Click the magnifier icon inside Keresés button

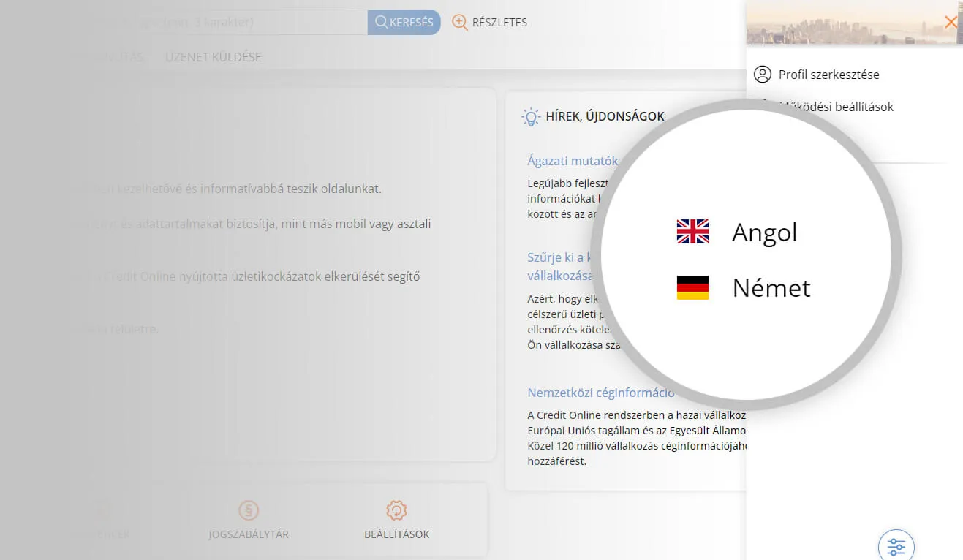point(380,22)
